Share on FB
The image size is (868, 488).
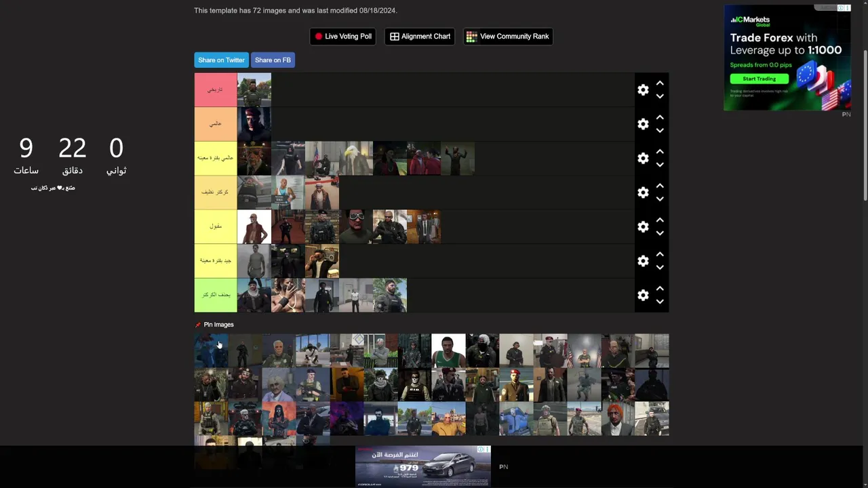coord(273,60)
